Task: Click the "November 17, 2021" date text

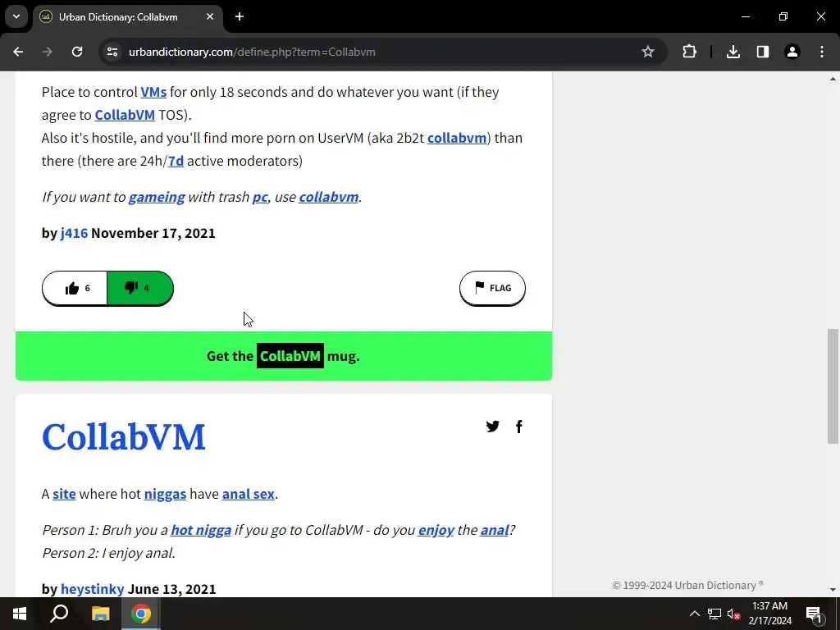Action: [x=153, y=233]
